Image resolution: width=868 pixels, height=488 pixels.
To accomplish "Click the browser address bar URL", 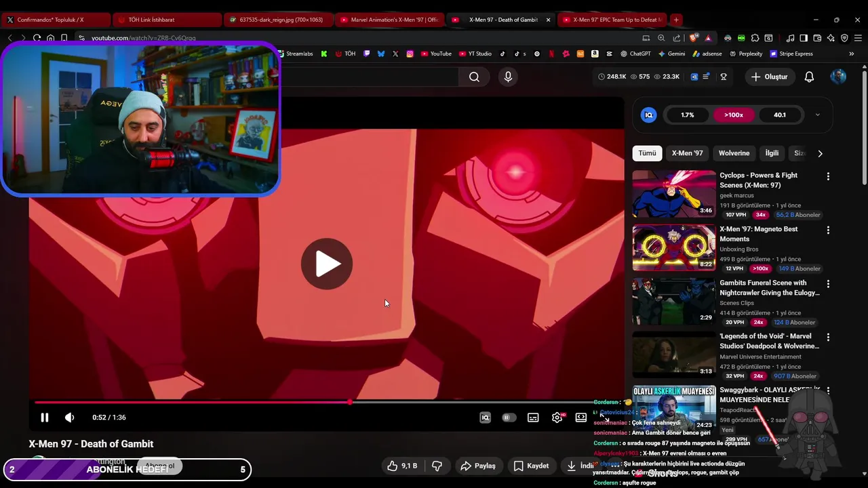I will pos(144,38).
